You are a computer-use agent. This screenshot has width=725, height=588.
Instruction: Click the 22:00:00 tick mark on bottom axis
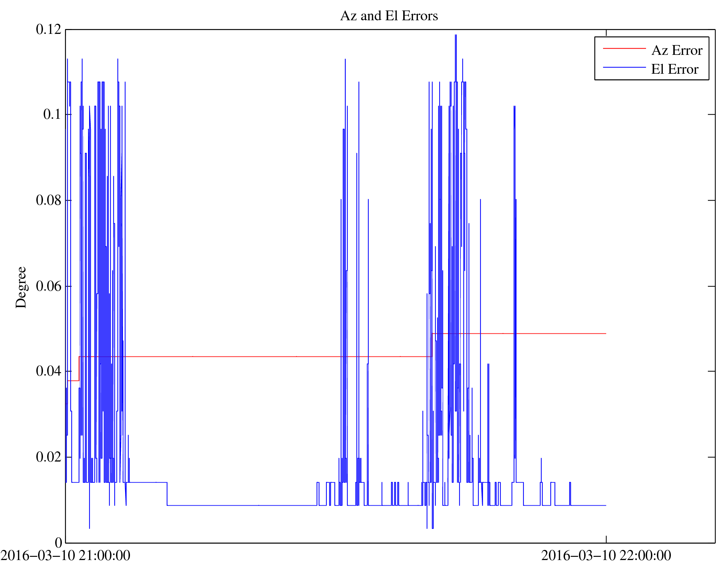(606, 539)
